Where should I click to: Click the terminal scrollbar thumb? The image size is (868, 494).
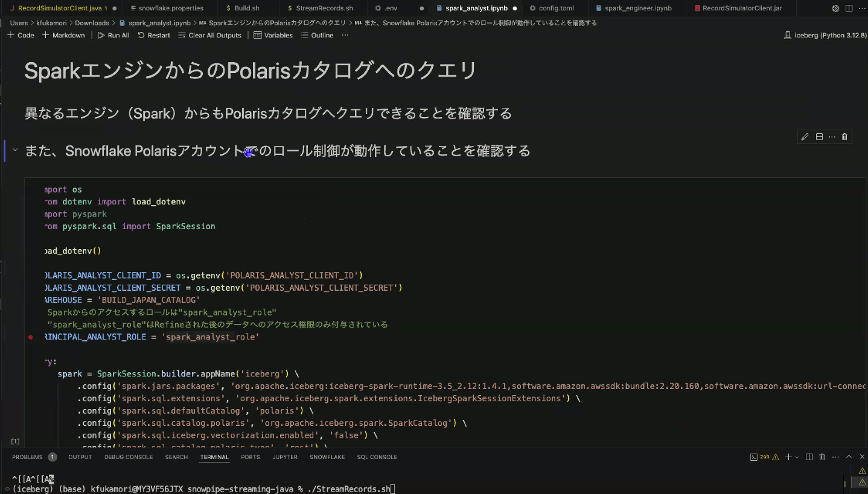pos(845,483)
